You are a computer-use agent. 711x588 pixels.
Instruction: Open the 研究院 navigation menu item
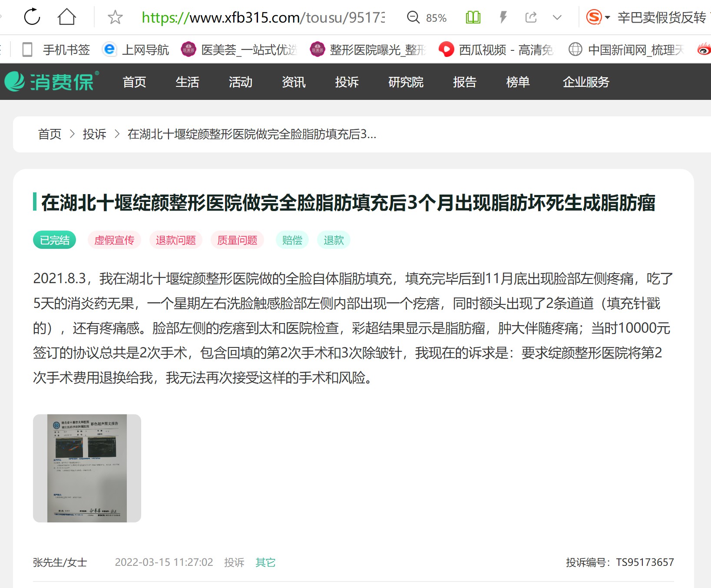406,82
